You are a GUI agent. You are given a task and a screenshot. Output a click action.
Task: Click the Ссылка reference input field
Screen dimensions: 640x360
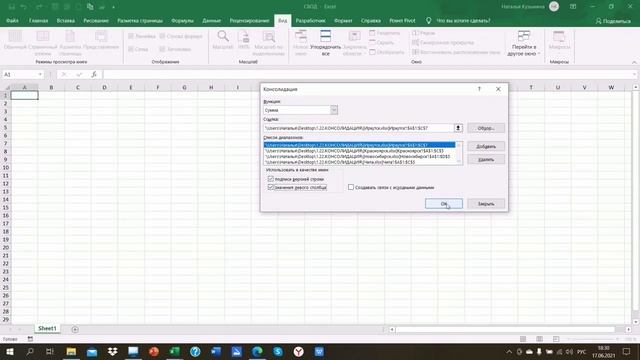point(359,128)
